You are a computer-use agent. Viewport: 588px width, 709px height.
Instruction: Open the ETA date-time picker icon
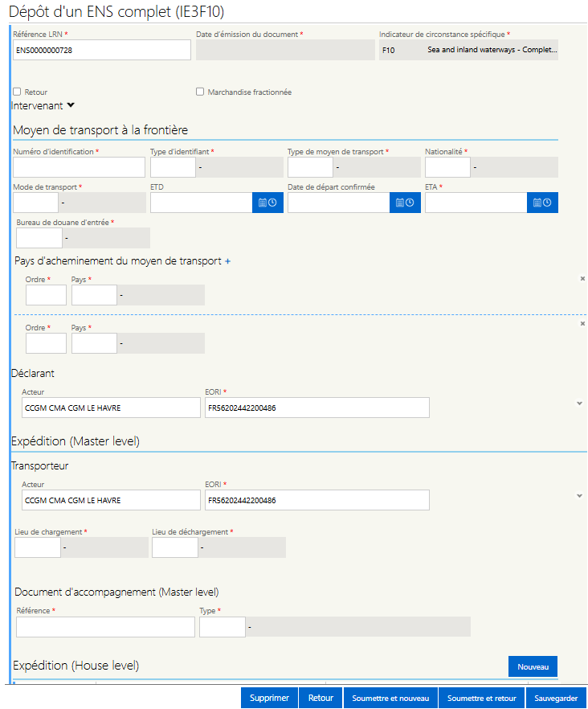pyautogui.click(x=542, y=203)
